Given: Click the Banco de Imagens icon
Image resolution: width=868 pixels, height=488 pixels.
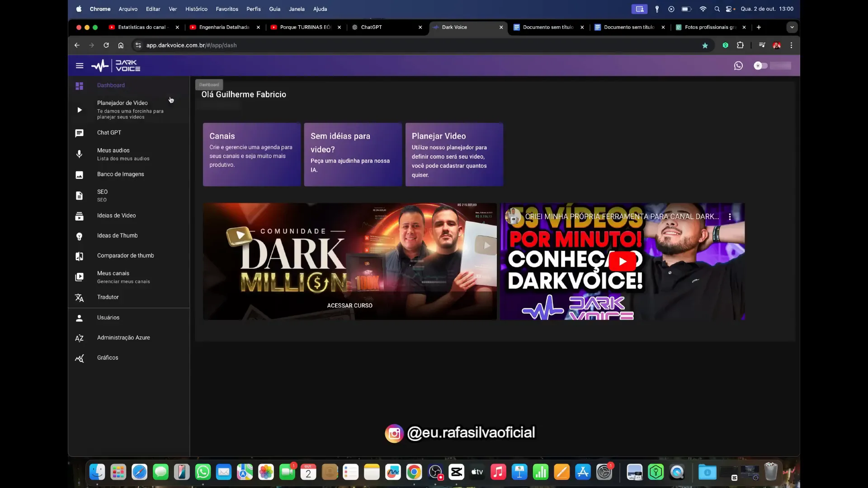Looking at the screenshot, I should pos(79,175).
